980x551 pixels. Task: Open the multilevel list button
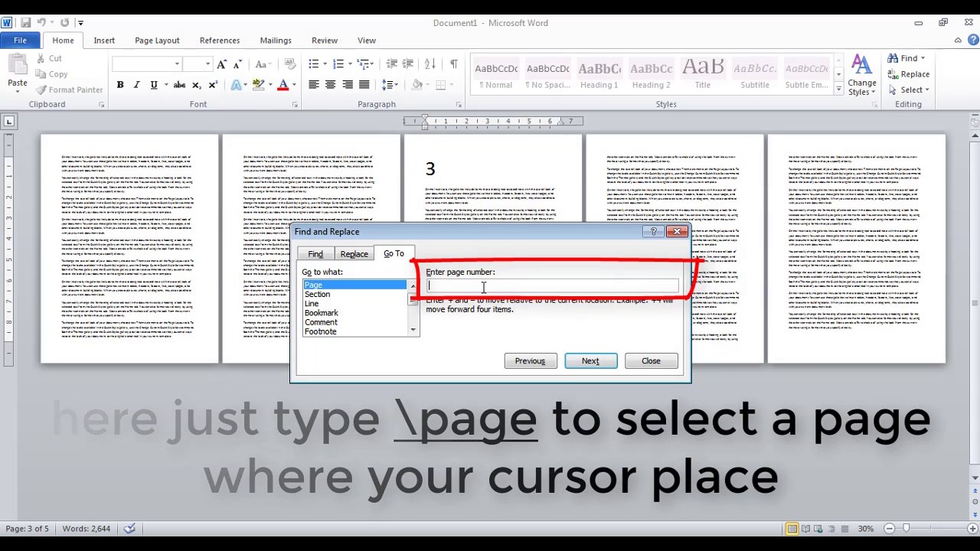click(x=364, y=64)
